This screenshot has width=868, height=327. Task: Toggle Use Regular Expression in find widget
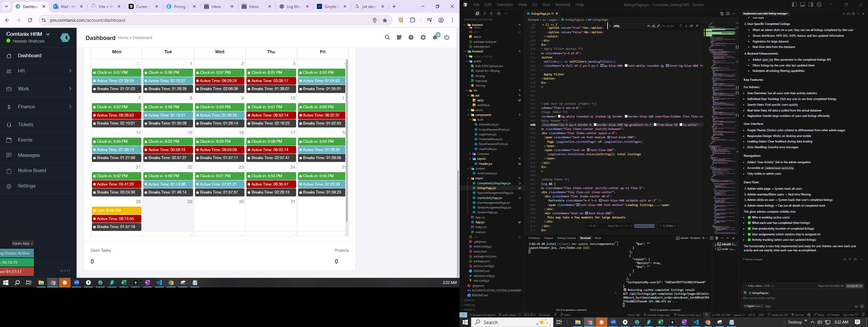[658, 26]
